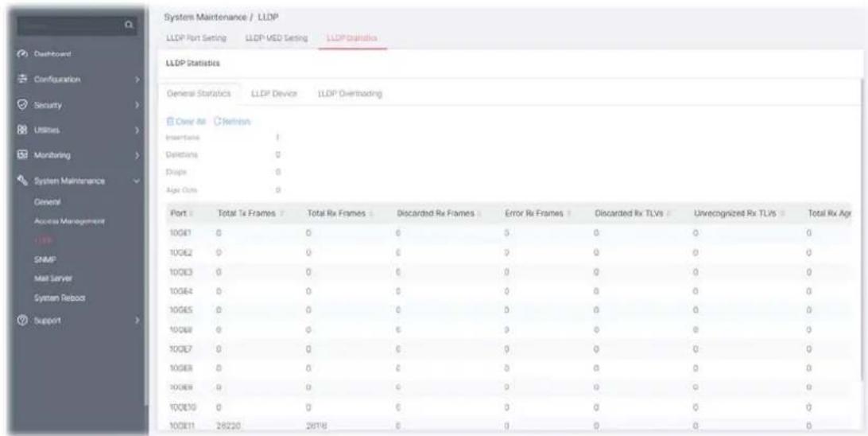Sort table by Total Tx Frames column

[x=246, y=214]
